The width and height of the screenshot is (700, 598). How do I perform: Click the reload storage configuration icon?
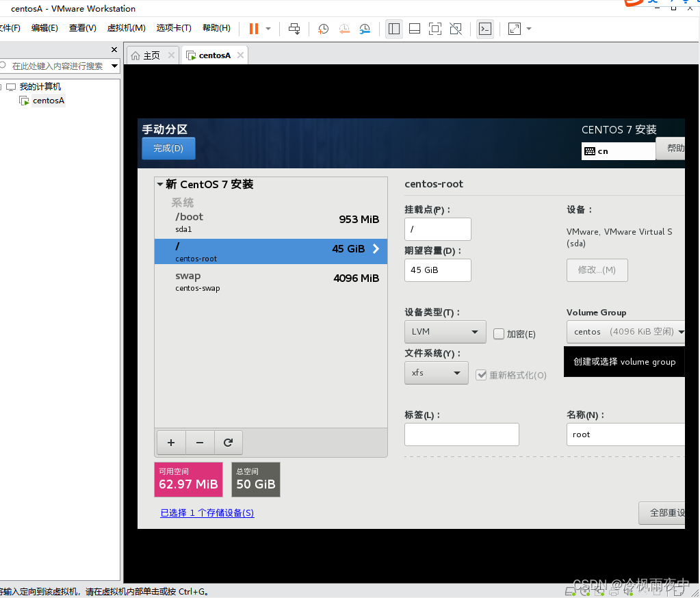228,442
